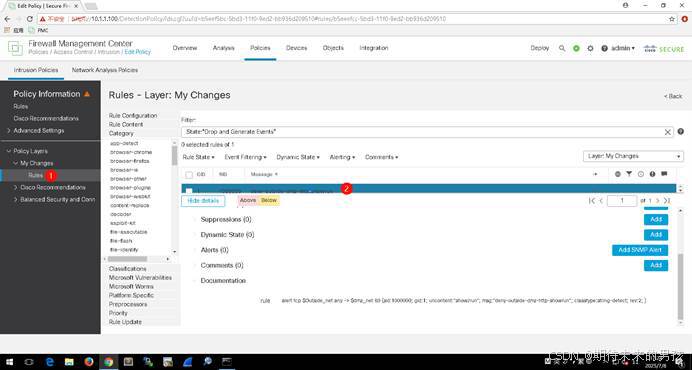Open the Alerting dropdown
This screenshot has width=692, height=370.
click(x=342, y=157)
